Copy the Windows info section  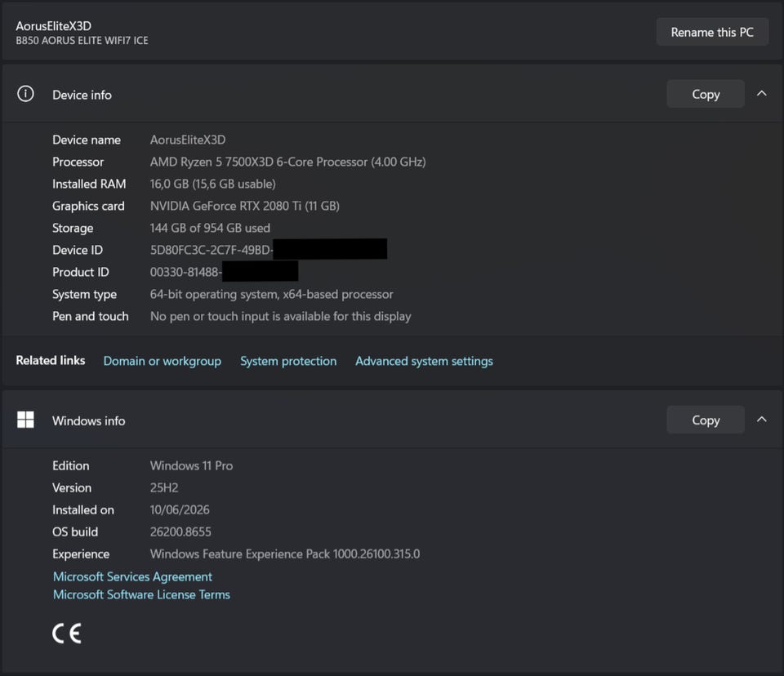coord(706,420)
